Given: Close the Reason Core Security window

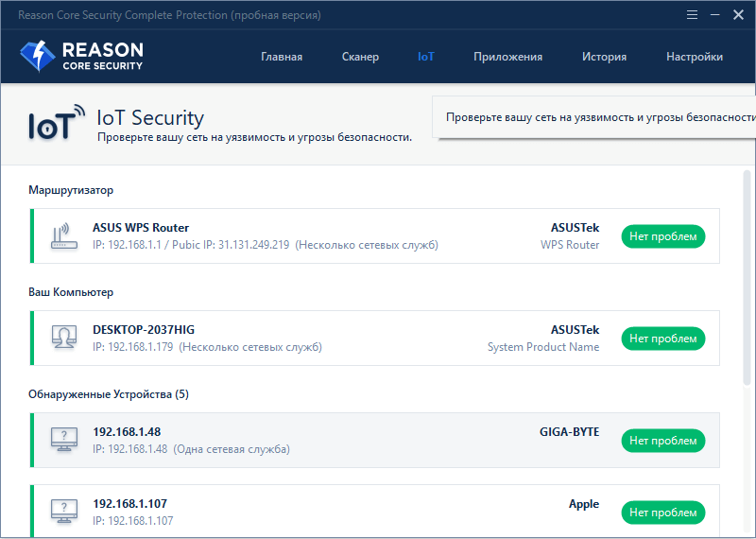Looking at the screenshot, I should point(738,15).
